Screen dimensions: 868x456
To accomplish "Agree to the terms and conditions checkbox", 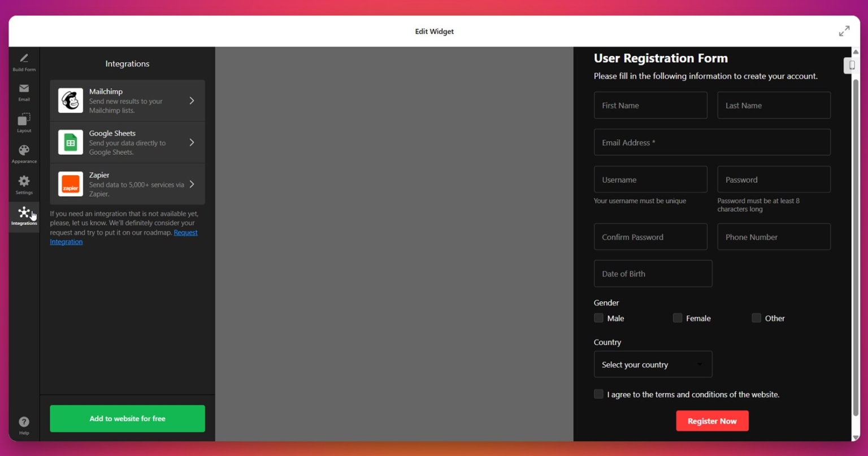I will (598, 394).
